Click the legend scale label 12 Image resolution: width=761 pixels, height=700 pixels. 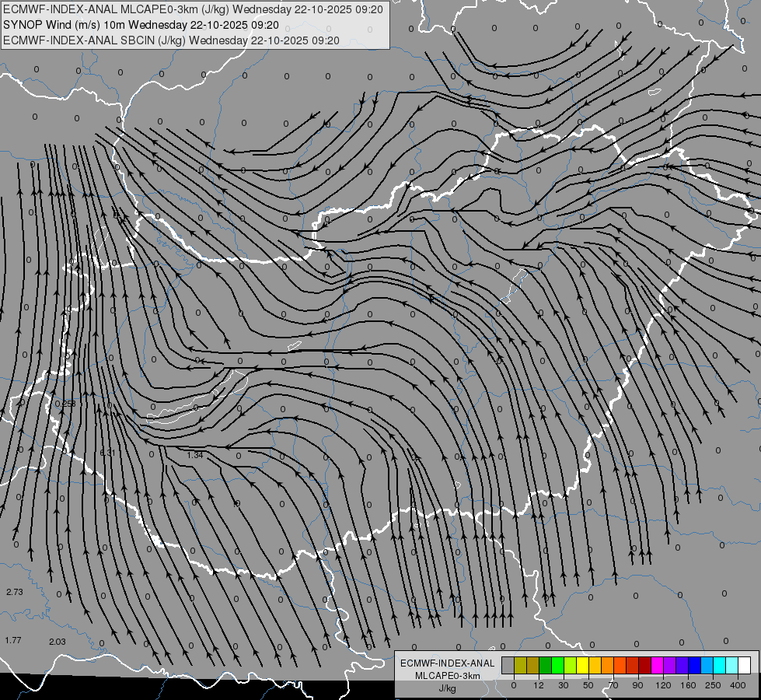539,685
